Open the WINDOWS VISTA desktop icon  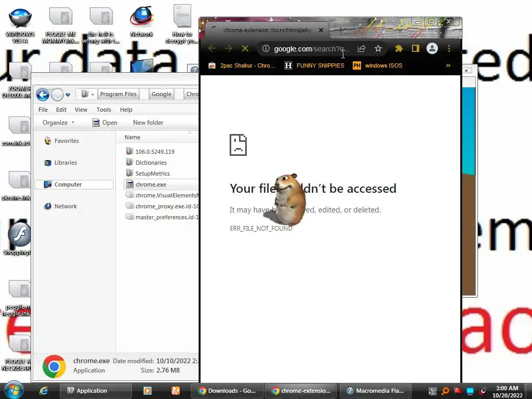point(20,25)
